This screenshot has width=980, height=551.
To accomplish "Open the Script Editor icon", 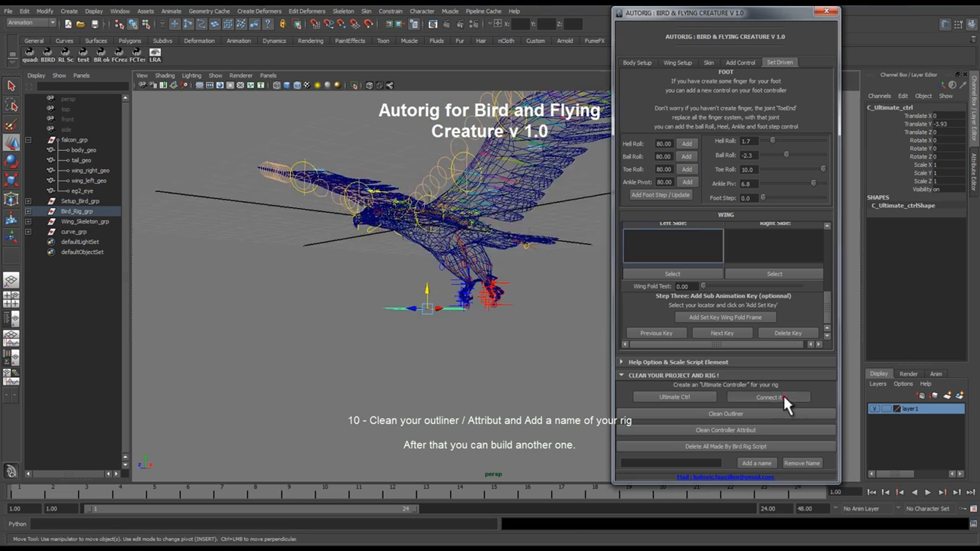I will click(973, 524).
